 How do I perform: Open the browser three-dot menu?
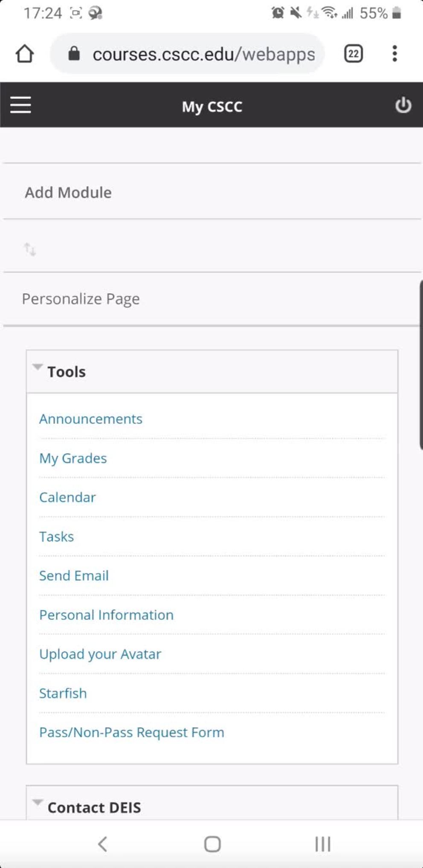tap(394, 54)
